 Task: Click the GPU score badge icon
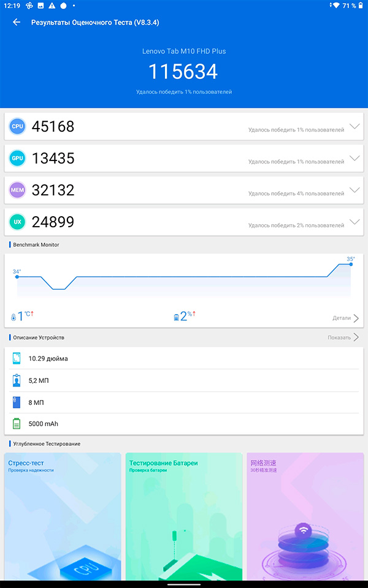(x=17, y=158)
